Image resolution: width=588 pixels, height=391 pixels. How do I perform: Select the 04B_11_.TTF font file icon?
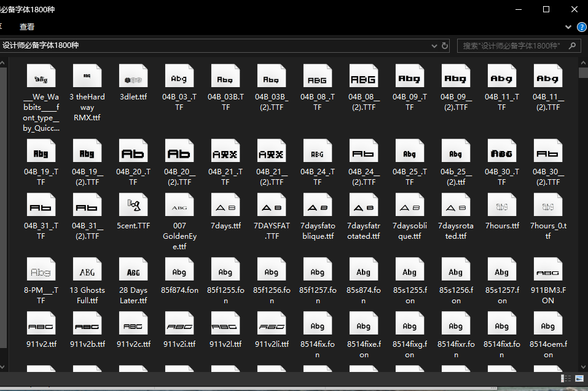502,76
